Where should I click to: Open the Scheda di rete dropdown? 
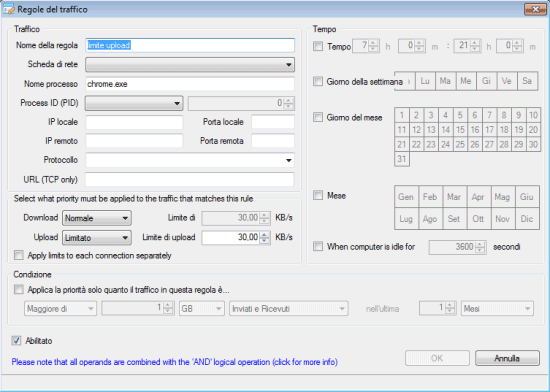click(x=190, y=65)
